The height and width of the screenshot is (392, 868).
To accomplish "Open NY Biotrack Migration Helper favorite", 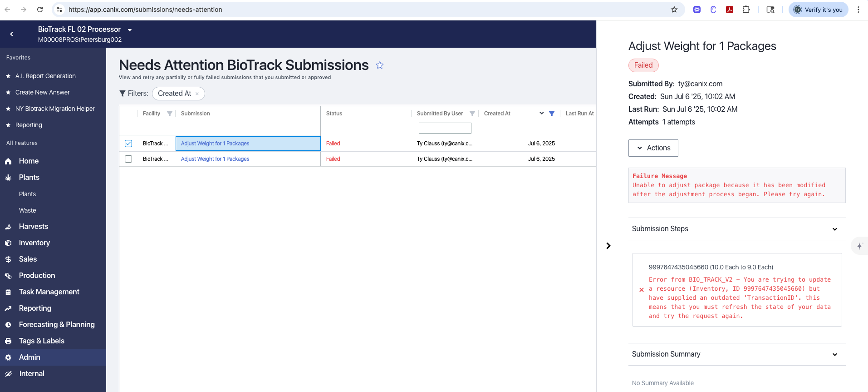I will point(55,109).
